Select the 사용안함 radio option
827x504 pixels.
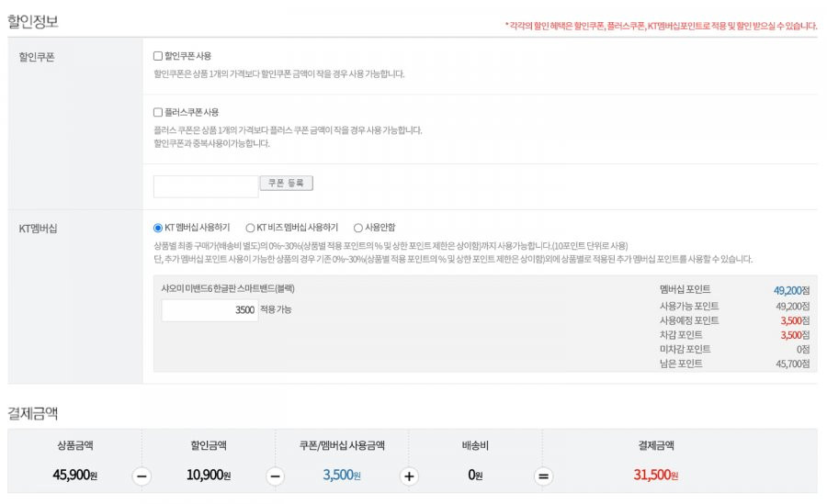tap(358, 228)
